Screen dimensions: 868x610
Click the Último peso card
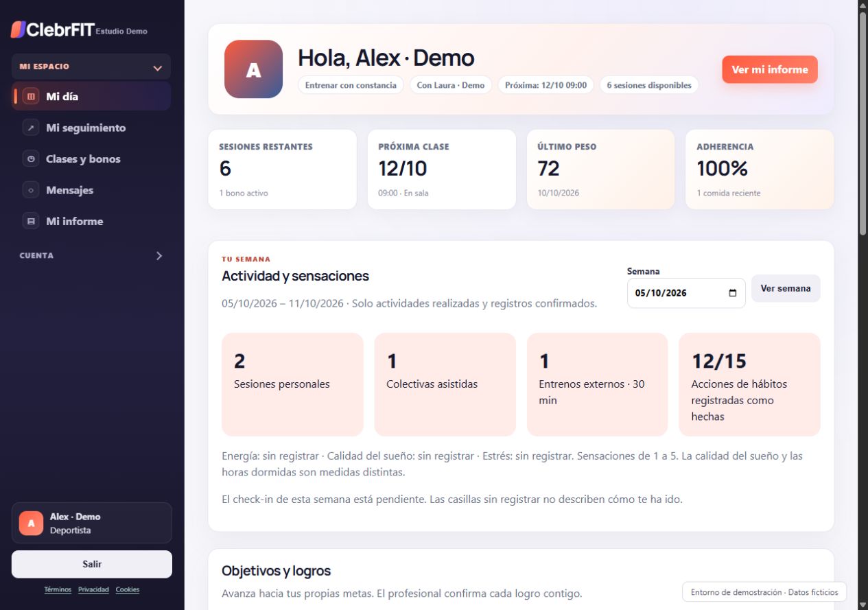[x=600, y=169]
